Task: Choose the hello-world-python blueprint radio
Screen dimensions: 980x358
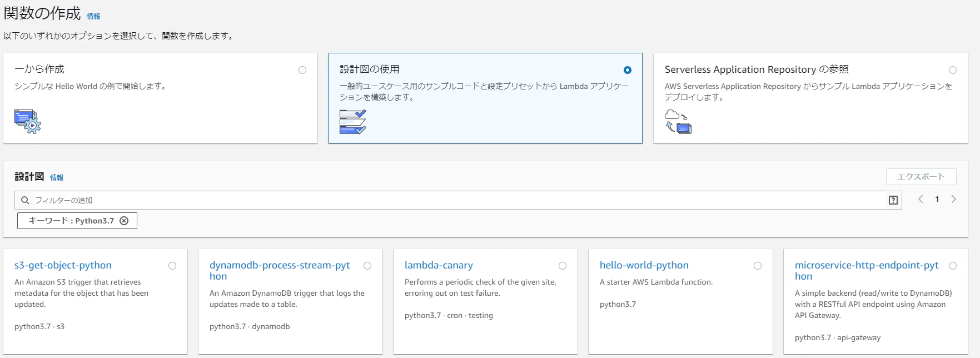Action: tap(758, 266)
